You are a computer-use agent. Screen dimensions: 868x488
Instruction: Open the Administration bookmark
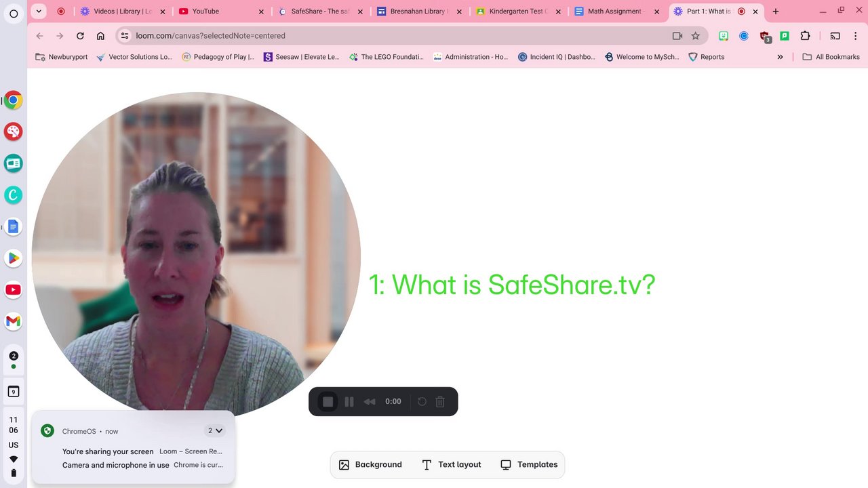471,57
